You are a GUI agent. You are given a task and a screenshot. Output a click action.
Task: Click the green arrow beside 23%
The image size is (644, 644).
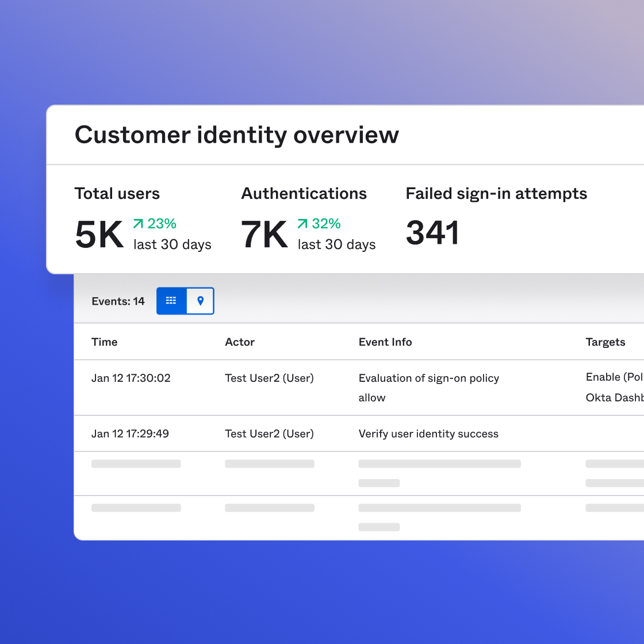tap(138, 224)
